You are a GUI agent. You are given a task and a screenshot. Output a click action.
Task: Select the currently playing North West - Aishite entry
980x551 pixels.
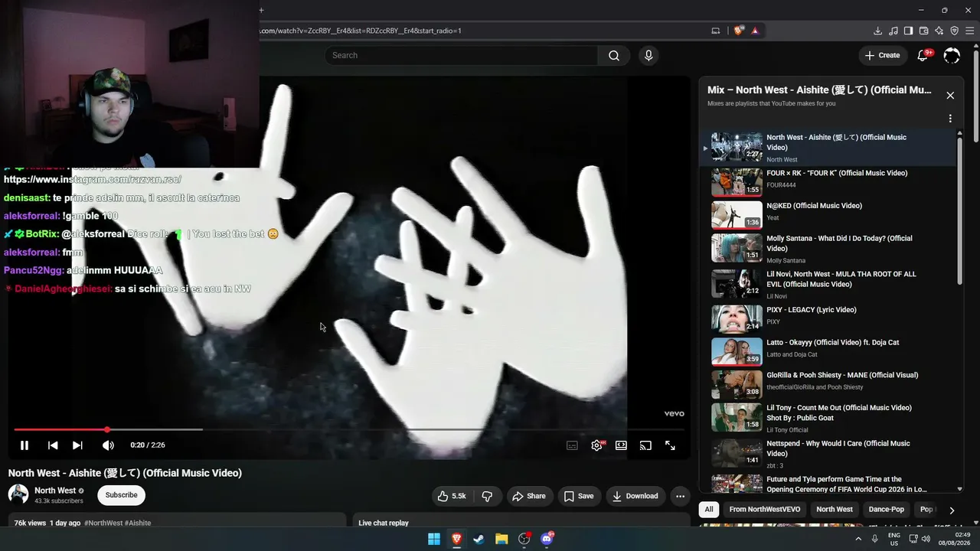coord(828,147)
